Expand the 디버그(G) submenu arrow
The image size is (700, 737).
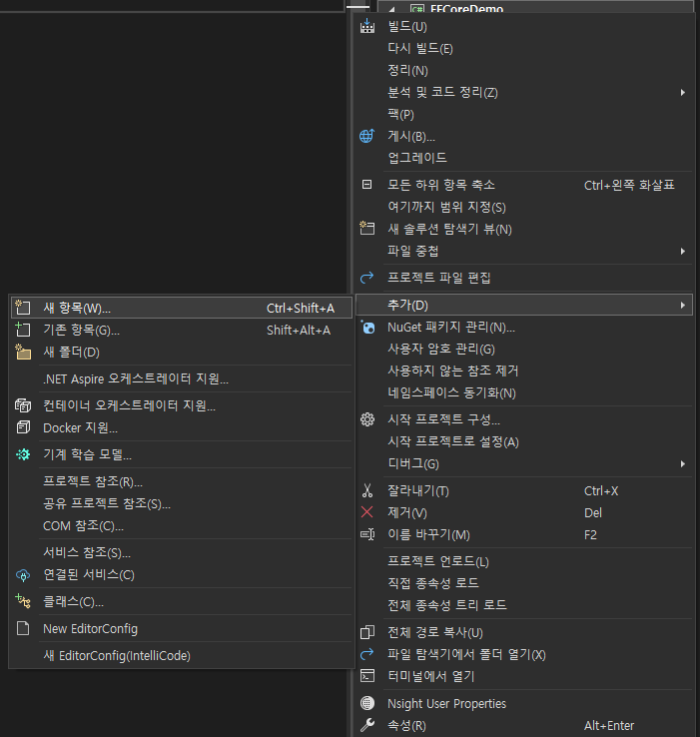pos(683,464)
